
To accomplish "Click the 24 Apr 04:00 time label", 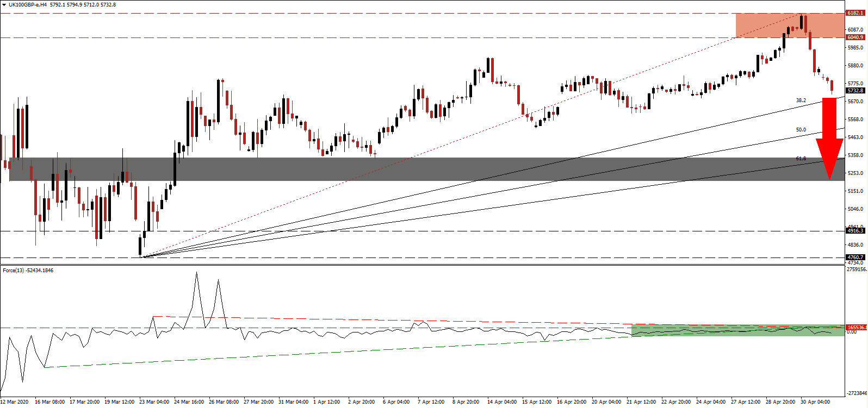I will 711,402.
